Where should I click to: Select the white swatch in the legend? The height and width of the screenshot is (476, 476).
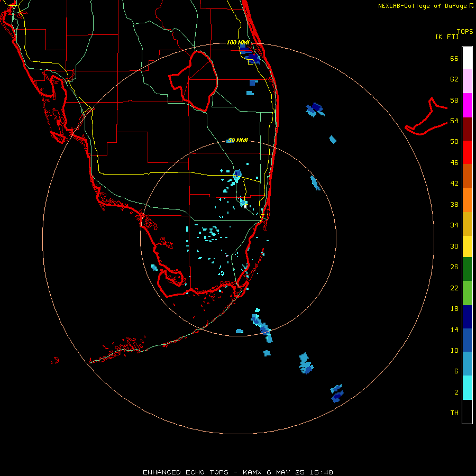467,58
